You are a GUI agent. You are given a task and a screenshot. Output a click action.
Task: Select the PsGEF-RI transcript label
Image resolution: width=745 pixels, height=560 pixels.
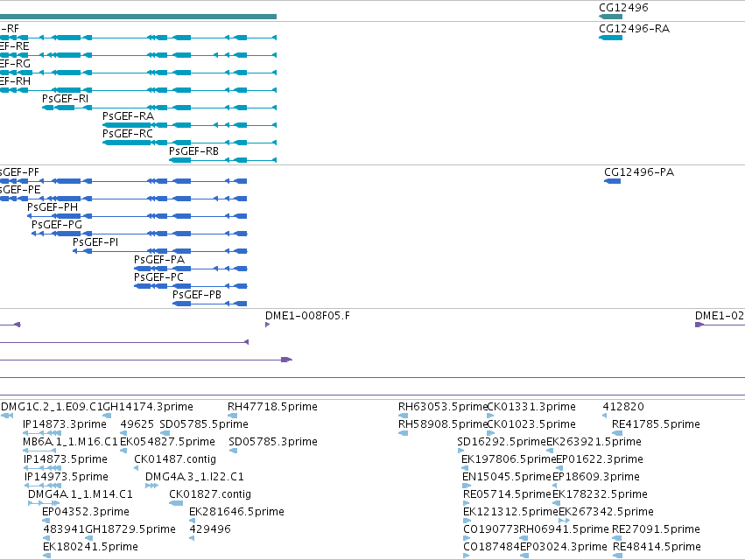tap(65, 99)
